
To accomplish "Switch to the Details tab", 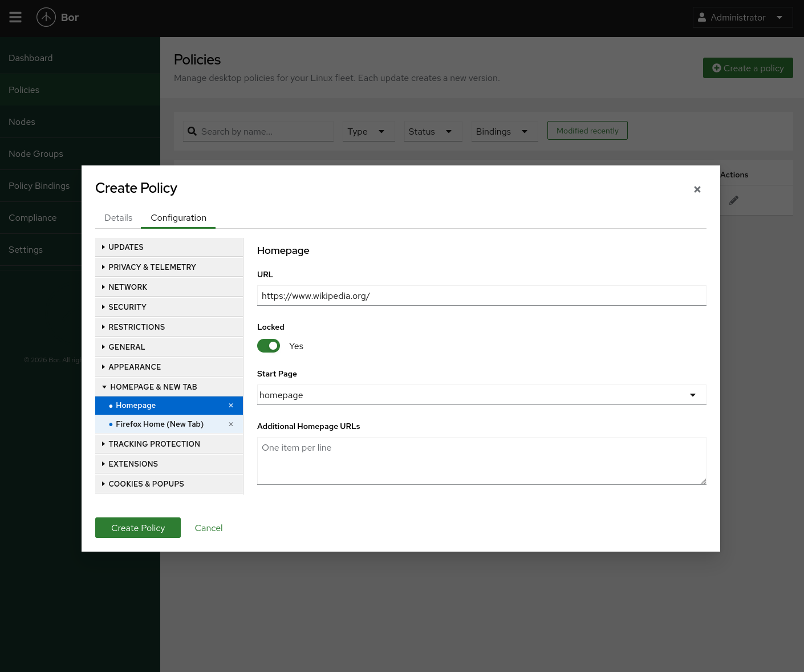I will 118,218.
